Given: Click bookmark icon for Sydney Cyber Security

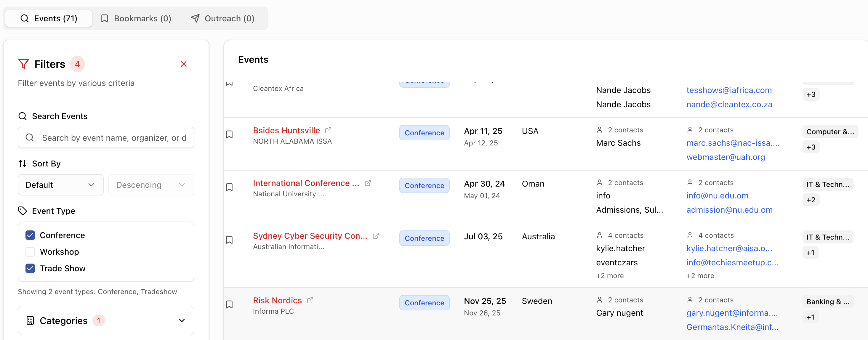Looking at the screenshot, I should coord(229,240).
